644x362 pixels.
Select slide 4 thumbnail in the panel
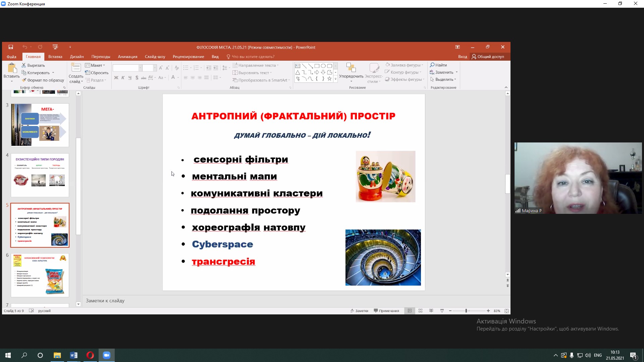[x=40, y=175]
